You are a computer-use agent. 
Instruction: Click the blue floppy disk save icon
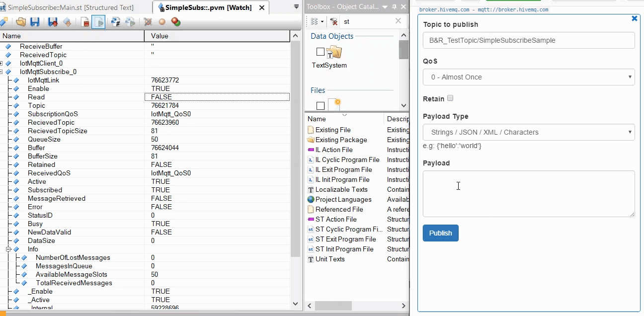click(35, 22)
